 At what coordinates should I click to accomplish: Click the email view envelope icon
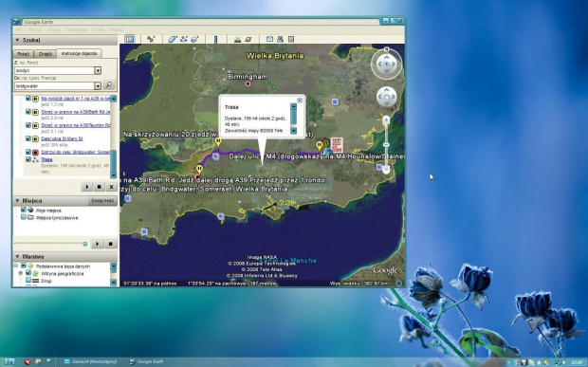(x=269, y=39)
